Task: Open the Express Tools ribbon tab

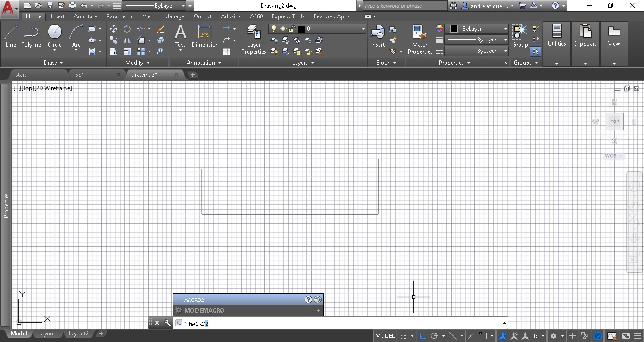Action: click(288, 16)
